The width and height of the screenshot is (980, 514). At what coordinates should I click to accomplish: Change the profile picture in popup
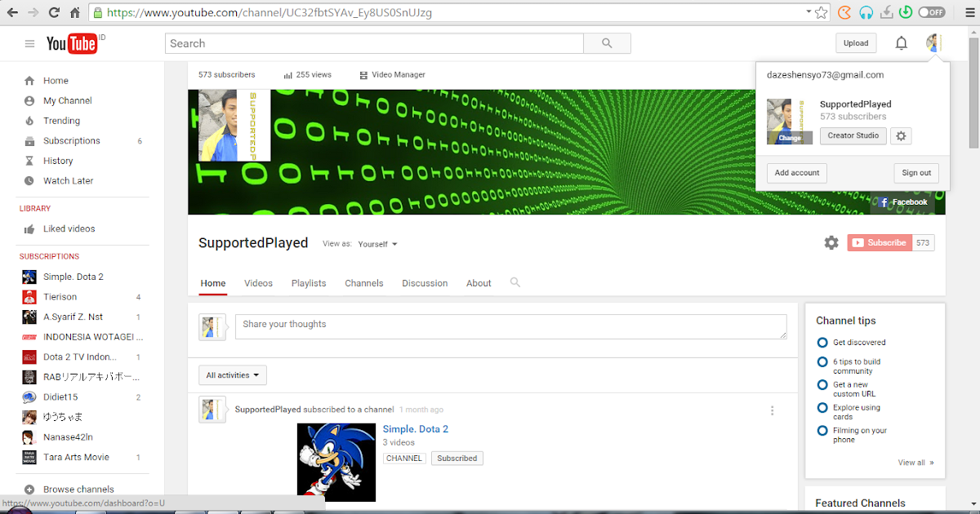(790, 138)
